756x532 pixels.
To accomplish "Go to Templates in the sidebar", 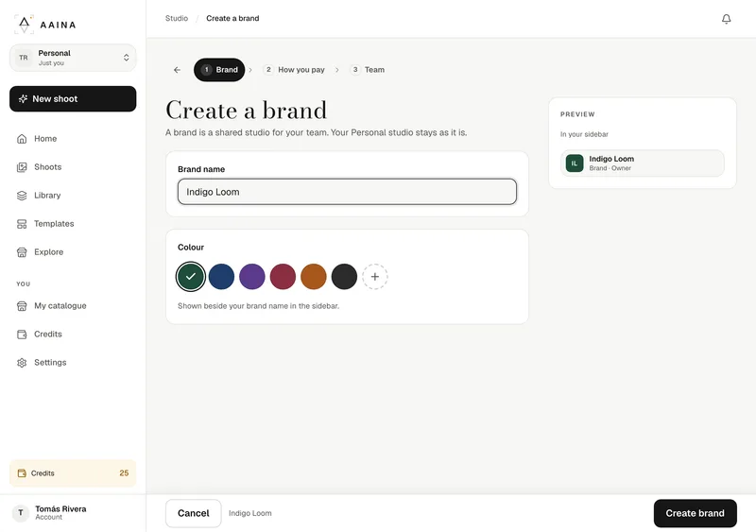I will 73,224.
